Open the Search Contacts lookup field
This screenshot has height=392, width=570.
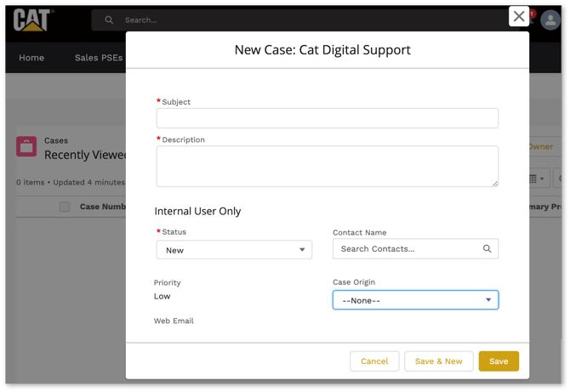pyautogui.click(x=408, y=249)
